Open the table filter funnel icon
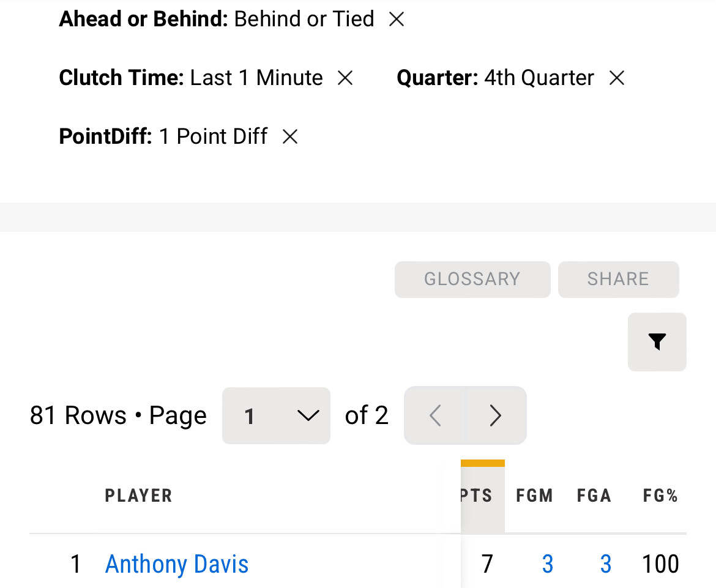The width and height of the screenshot is (716, 588). pyautogui.click(x=657, y=341)
